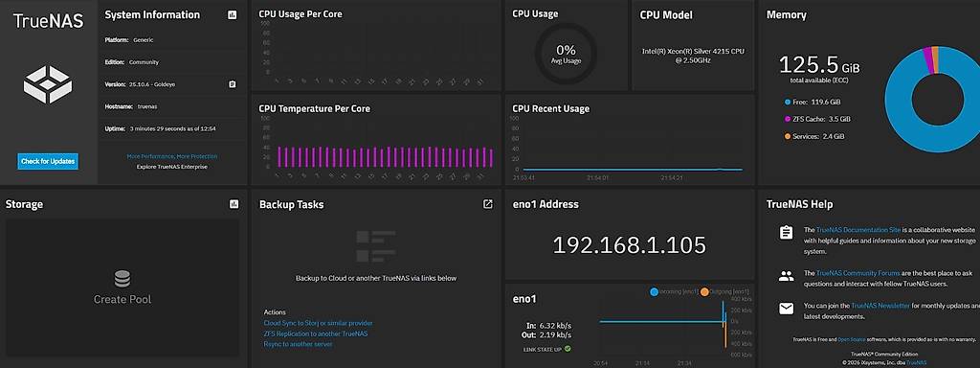Click the Create Pool disk stack icon
Viewport: 980px width, 368px height.
point(122,279)
